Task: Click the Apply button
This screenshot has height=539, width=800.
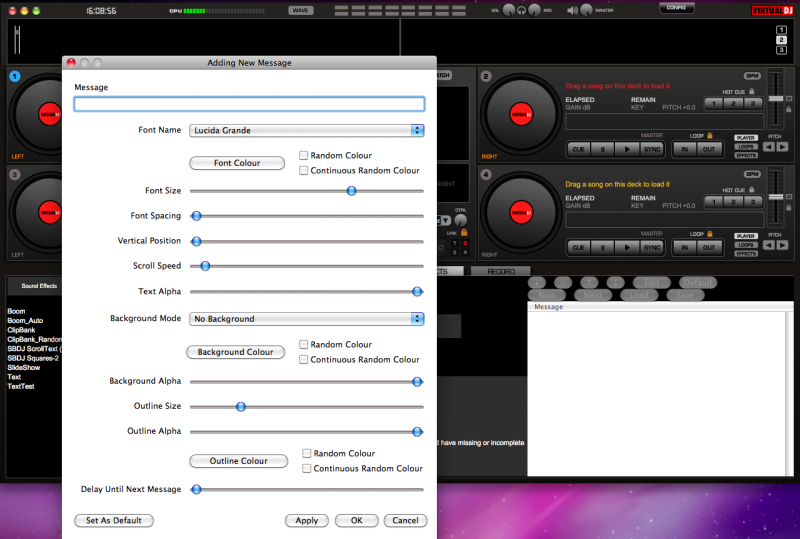Action: point(306,521)
